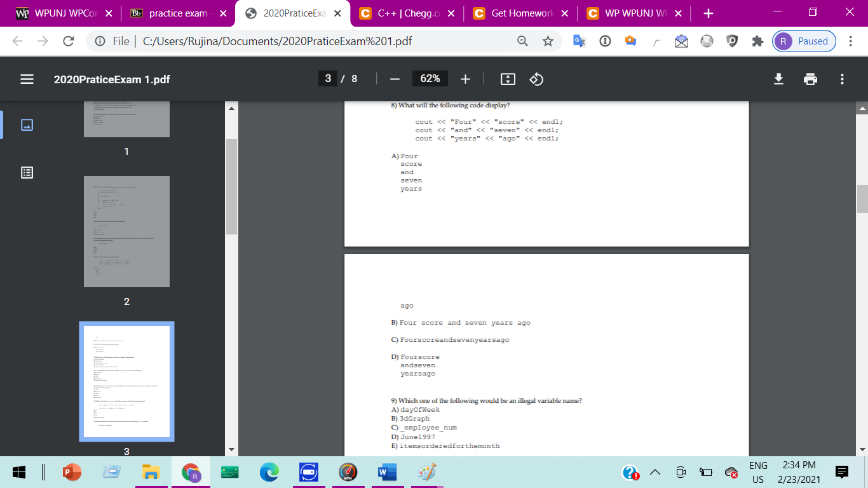Open the PDF sidebar hamburger menu

26,79
